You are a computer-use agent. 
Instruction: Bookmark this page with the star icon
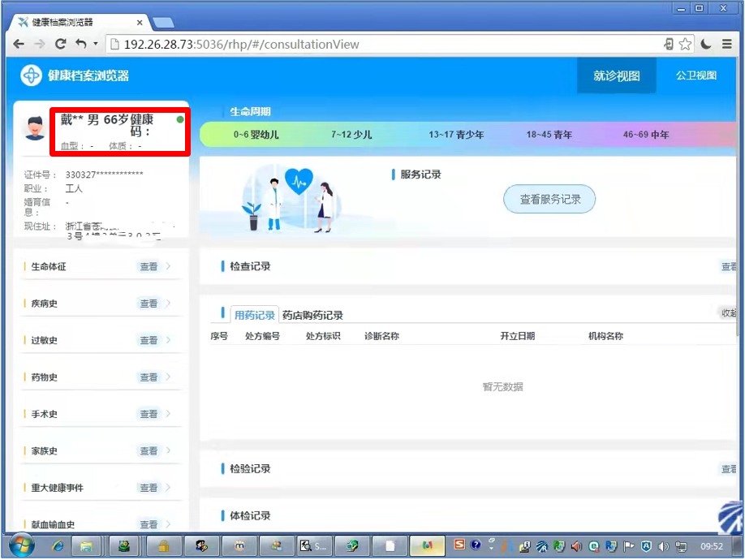pos(685,44)
